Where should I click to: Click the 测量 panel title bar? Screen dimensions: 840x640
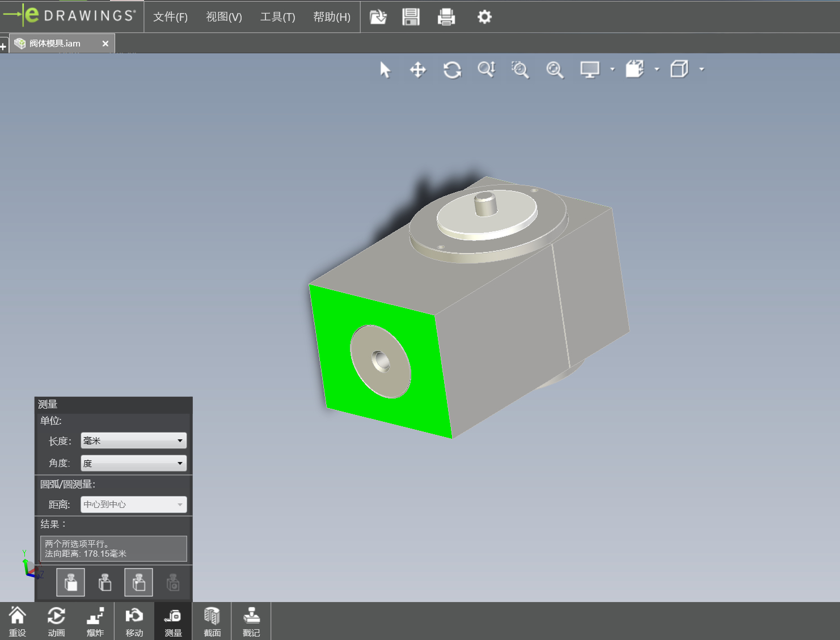[x=113, y=404]
